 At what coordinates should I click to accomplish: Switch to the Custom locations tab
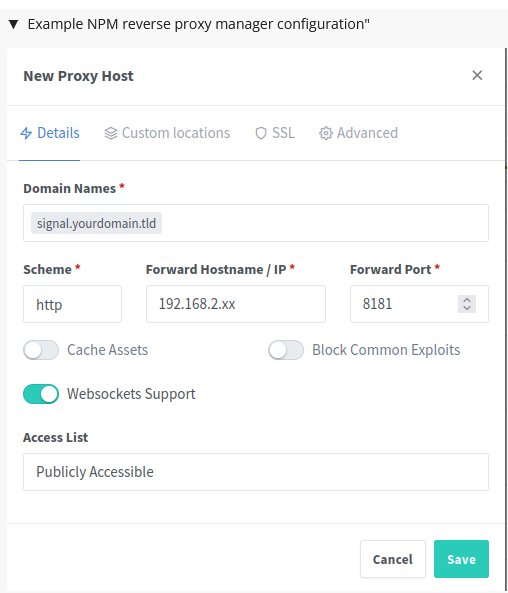(x=167, y=133)
